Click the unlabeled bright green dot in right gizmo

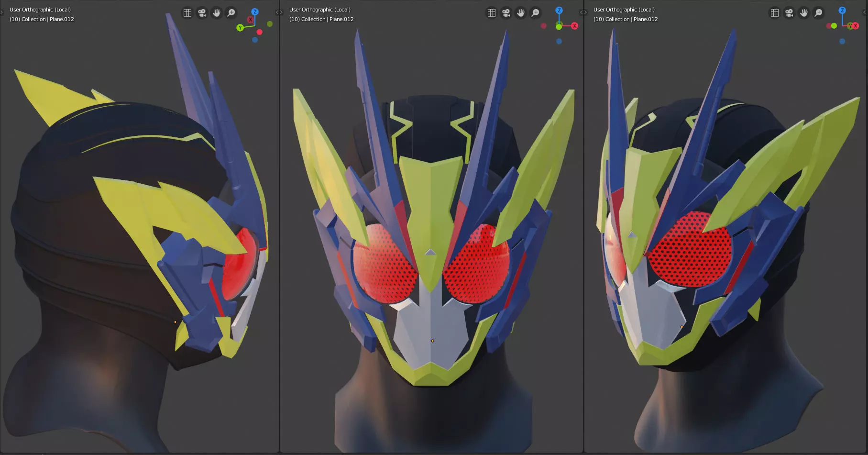(834, 26)
